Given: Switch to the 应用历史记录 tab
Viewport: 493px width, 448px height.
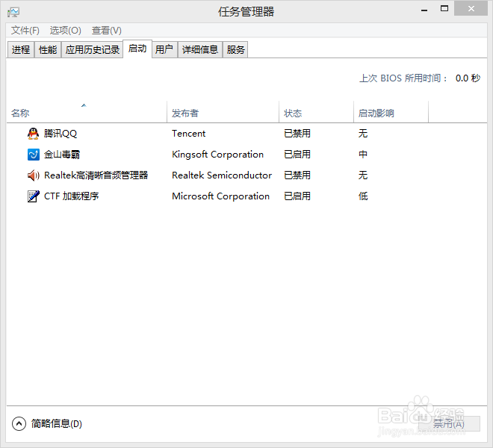Looking at the screenshot, I should [92, 50].
